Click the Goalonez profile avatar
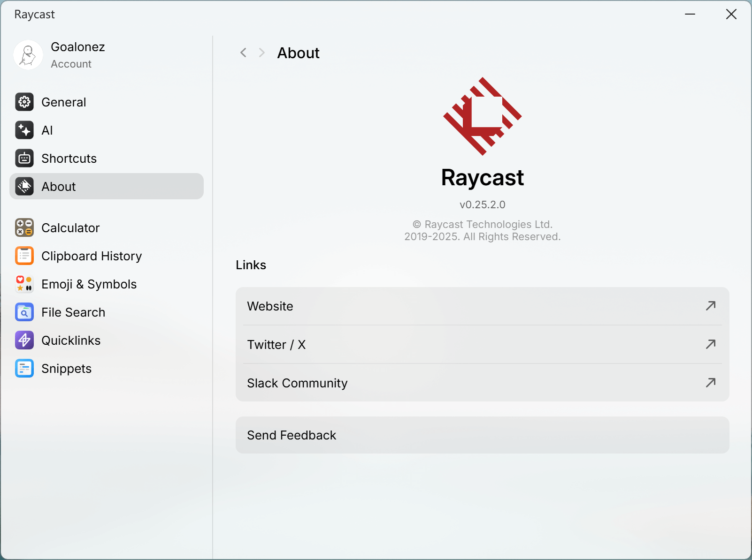Viewport: 752px width, 560px height. (x=28, y=55)
